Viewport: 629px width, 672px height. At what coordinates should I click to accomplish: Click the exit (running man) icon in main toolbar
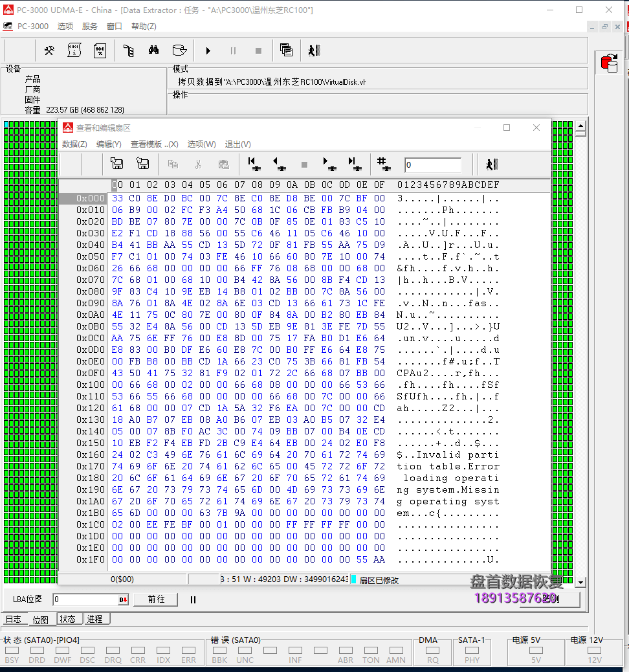point(314,50)
